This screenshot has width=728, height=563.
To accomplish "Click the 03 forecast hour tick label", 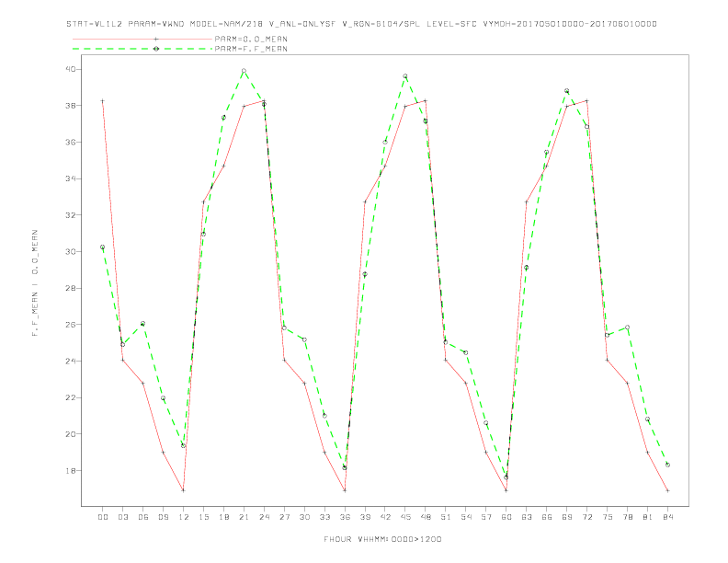I will click(122, 517).
